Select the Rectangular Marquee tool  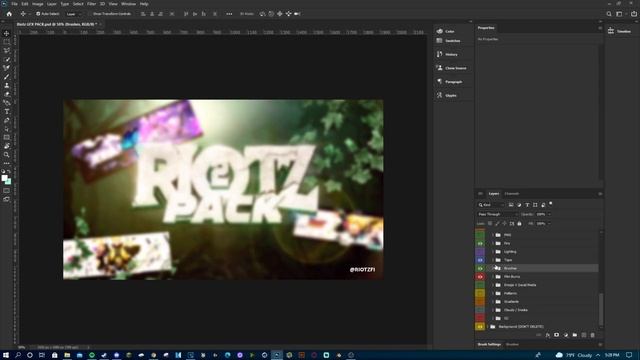click(7, 42)
